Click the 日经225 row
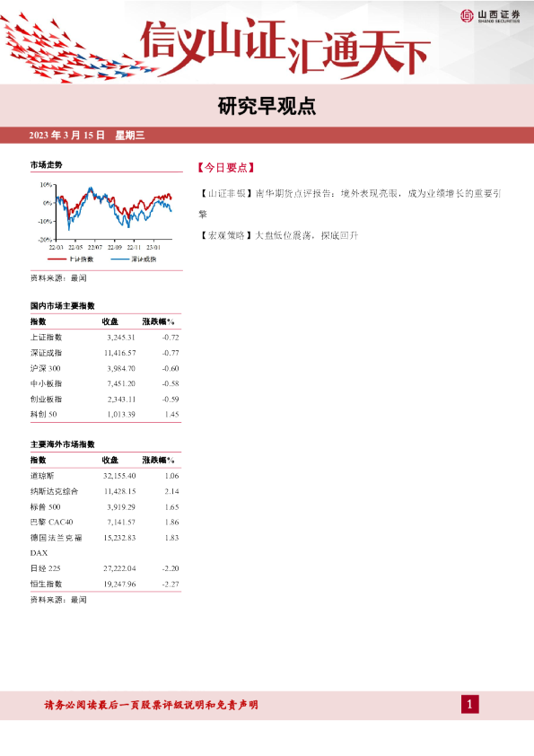 (105, 568)
